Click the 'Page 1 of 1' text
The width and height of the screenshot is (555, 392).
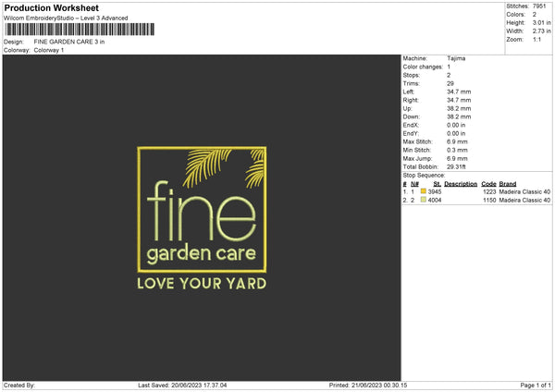pos(536,385)
